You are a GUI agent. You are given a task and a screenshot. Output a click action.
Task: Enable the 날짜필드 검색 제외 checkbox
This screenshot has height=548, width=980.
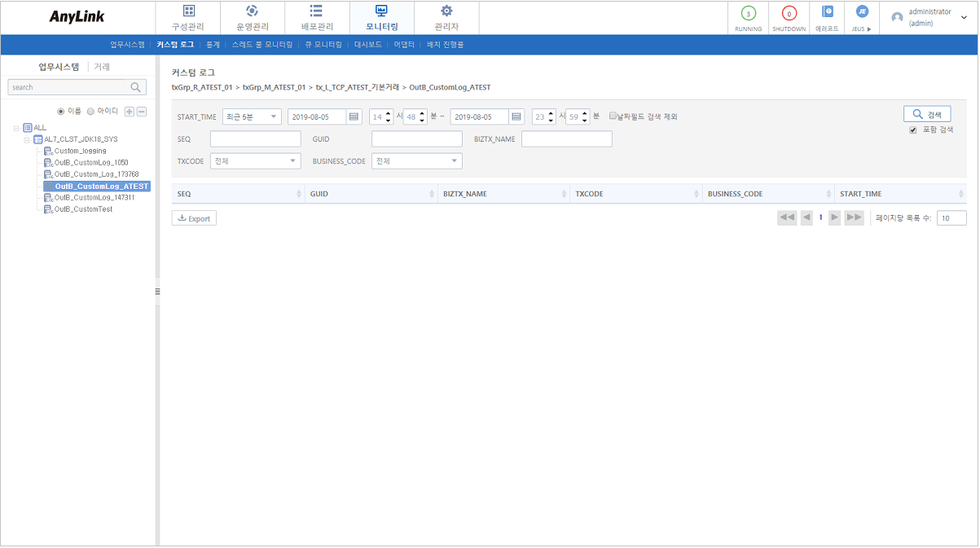click(x=614, y=115)
